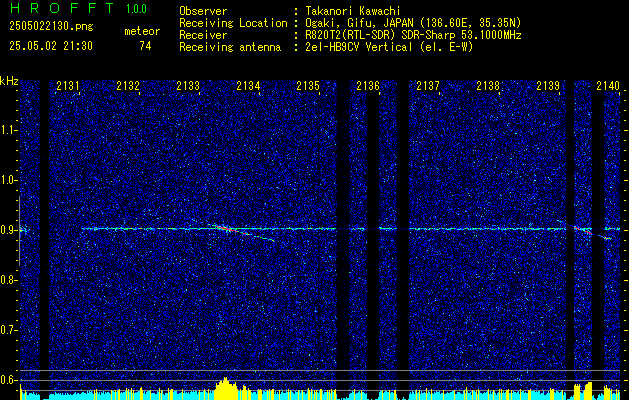Click the kHz axis unit label

(9, 81)
